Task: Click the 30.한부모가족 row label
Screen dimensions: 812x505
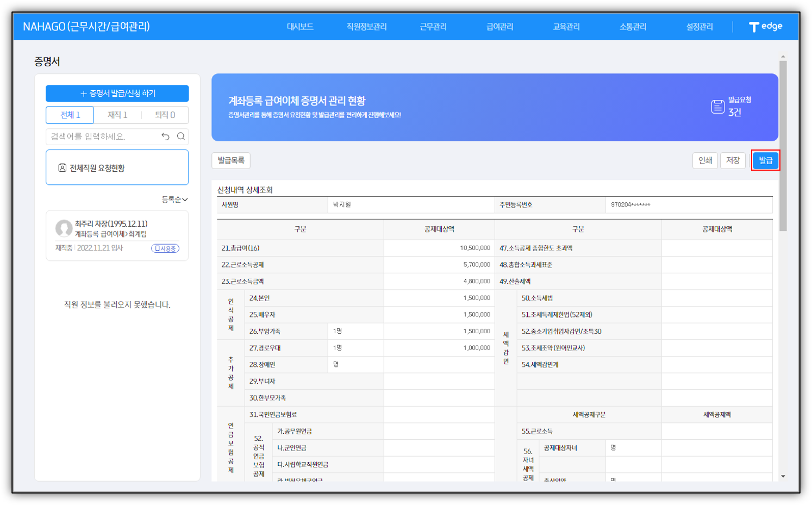Action: click(267, 398)
